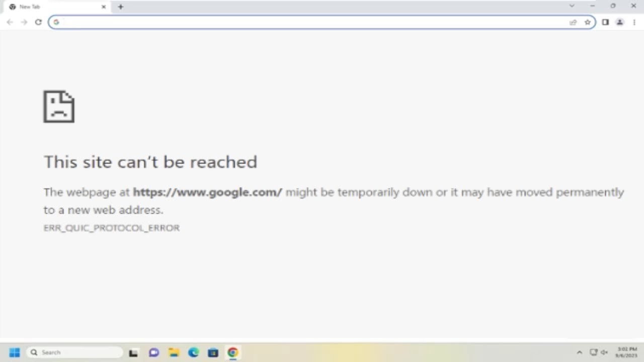644x362 pixels.
Task: Open a new tab with plus button
Action: click(120, 7)
